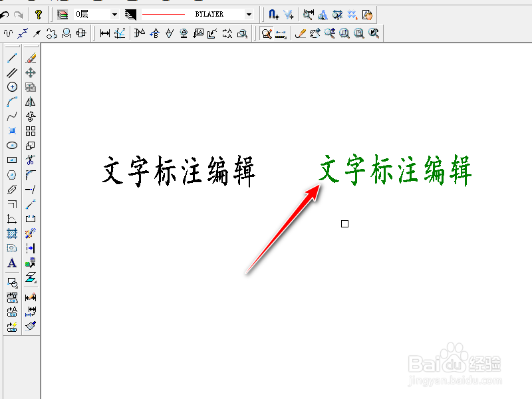Viewport: 532px width, 399px height.
Task: Open Help with the yellow question mark
Action: pyautogui.click(x=39, y=14)
